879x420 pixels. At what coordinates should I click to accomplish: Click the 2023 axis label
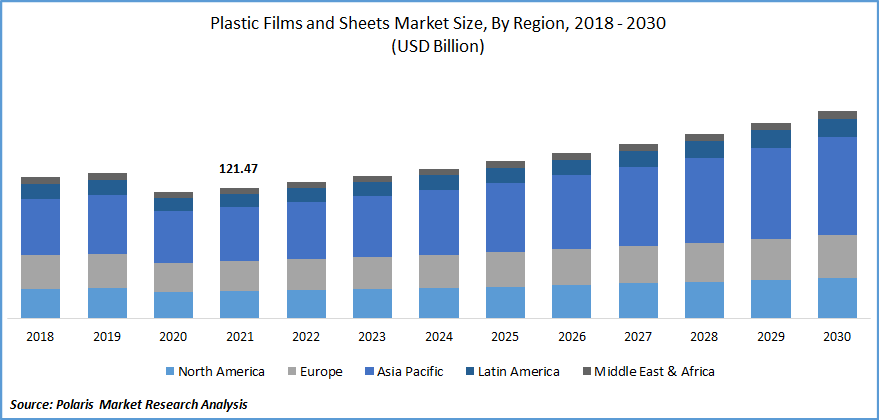(x=372, y=337)
